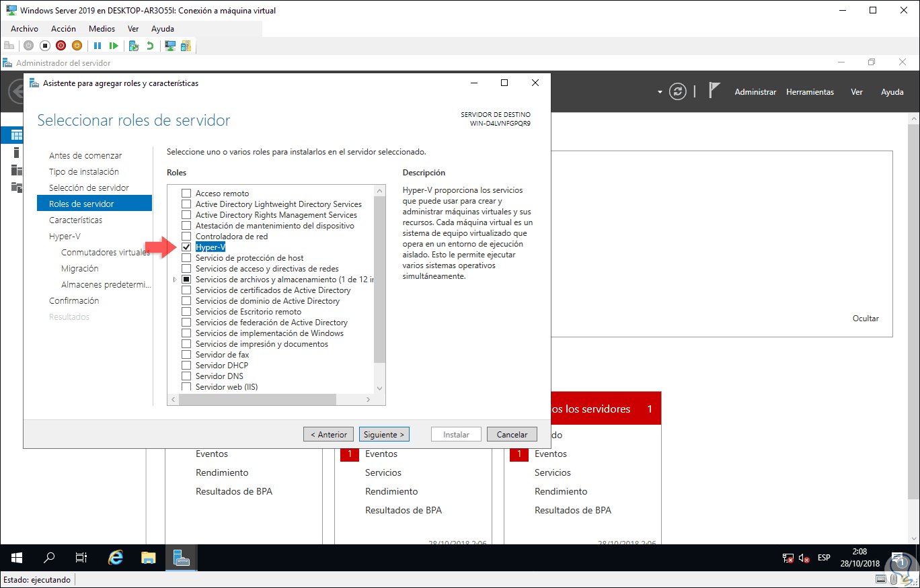Select the All Servers icon in the sidebar
Viewport: 920px width, 588px height.
(x=17, y=170)
